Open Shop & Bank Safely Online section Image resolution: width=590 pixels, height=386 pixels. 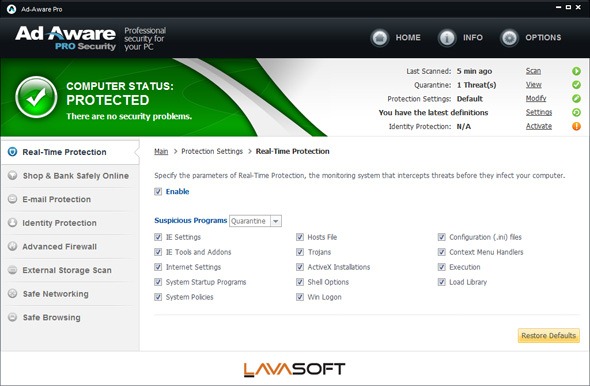coord(70,176)
